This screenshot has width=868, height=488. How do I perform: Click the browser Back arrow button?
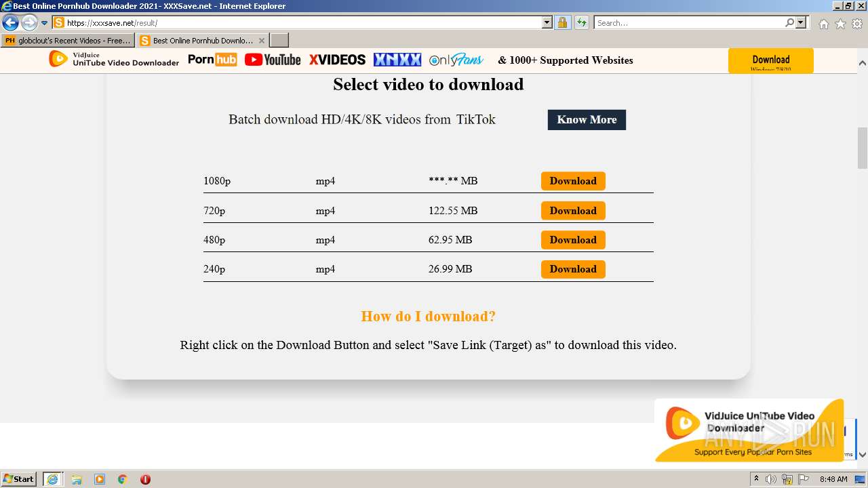10,22
